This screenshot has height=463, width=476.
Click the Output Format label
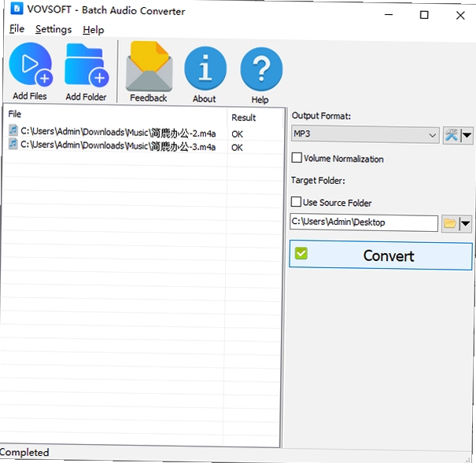(x=321, y=116)
